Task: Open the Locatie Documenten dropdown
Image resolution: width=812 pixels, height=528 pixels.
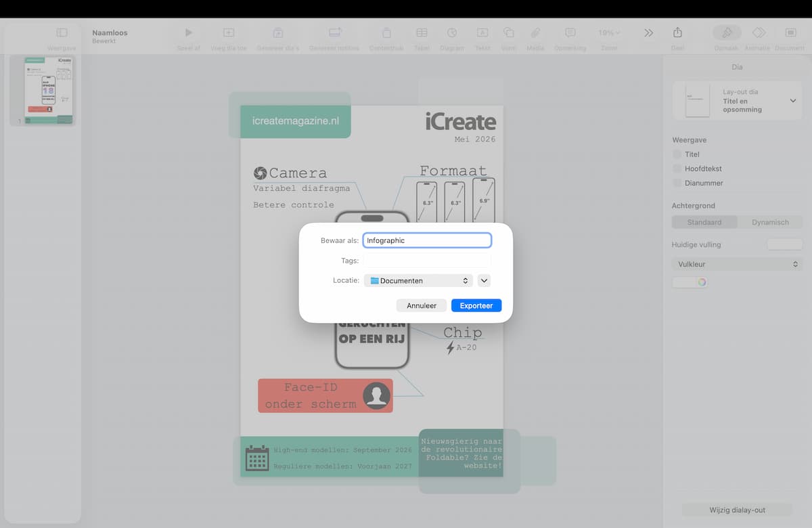Action: [418, 280]
